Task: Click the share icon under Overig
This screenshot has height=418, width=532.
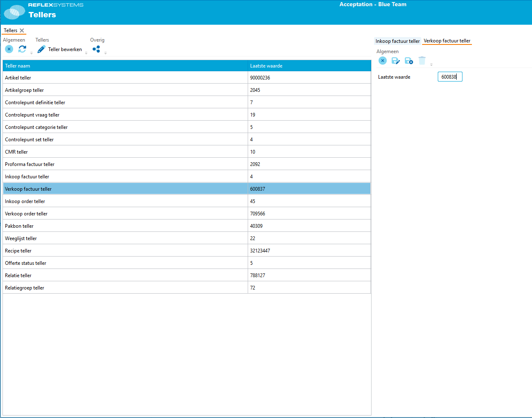Action: click(97, 49)
